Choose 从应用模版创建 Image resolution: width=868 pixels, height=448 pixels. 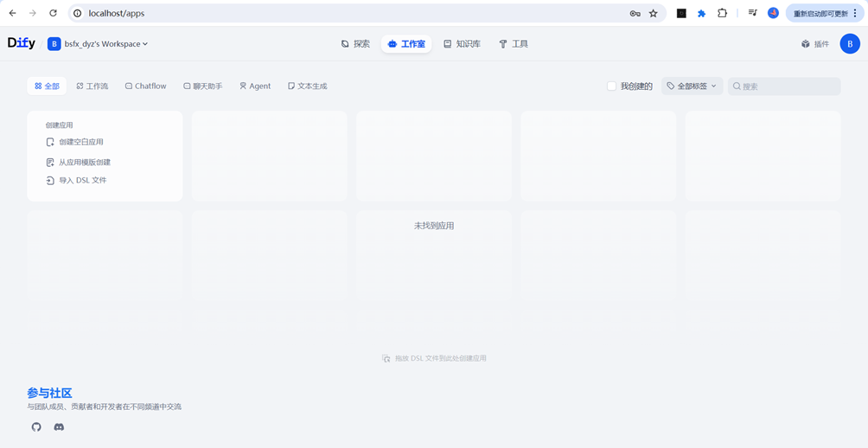[x=78, y=163]
